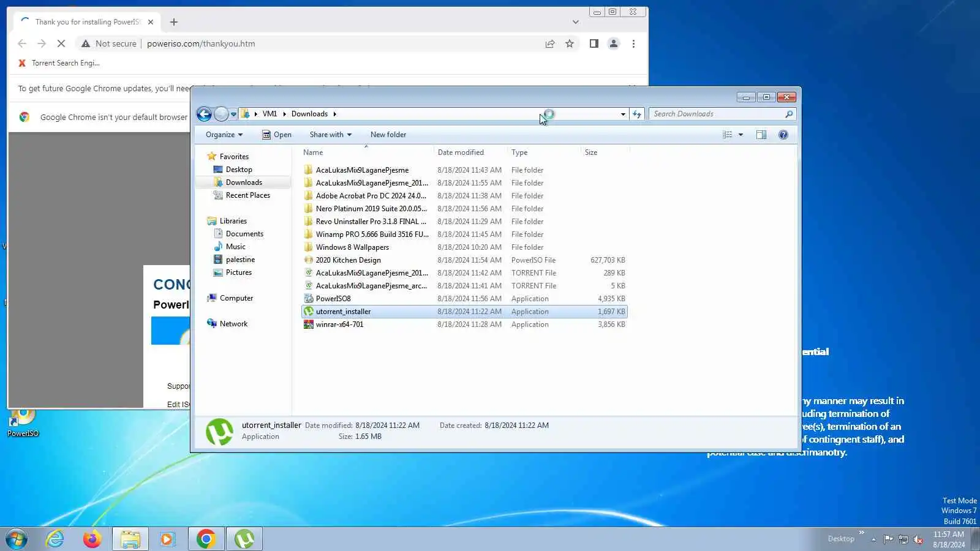
Task: Launch Firefox from the taskbar
Action: pos(92,539)
